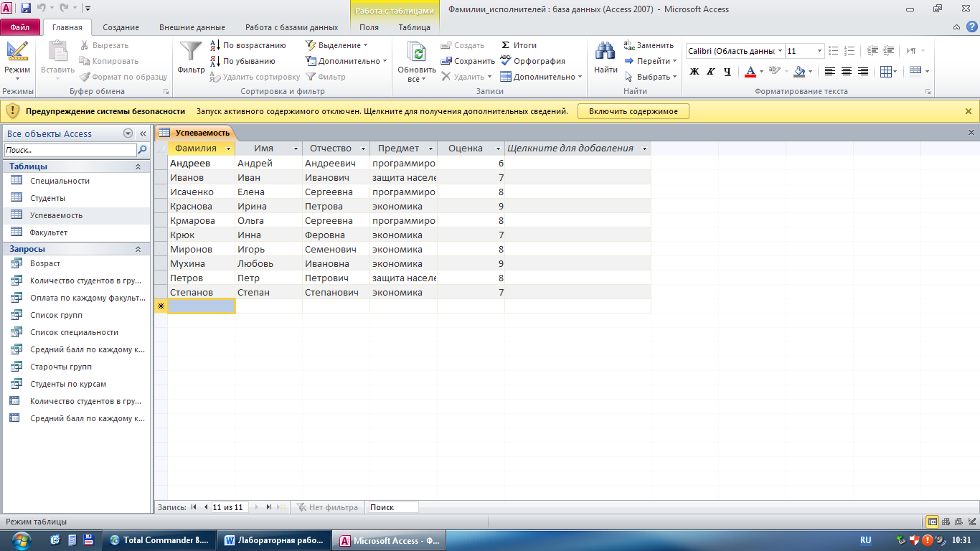Click Удалить сортировку
The height and width of the screenshot is (551, 980).
tap(255, 77)
